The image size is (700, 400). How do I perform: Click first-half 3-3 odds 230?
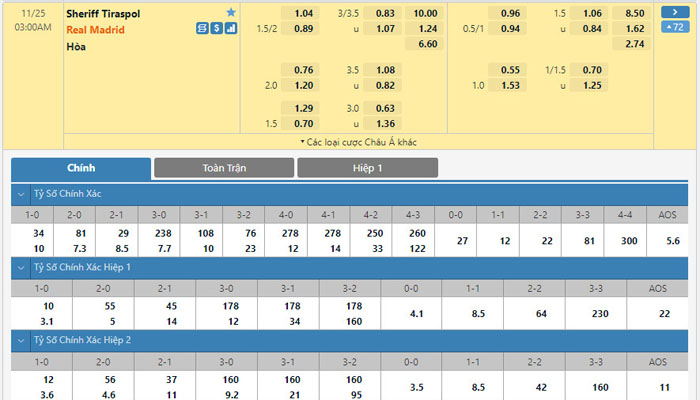tap(600, 314)
